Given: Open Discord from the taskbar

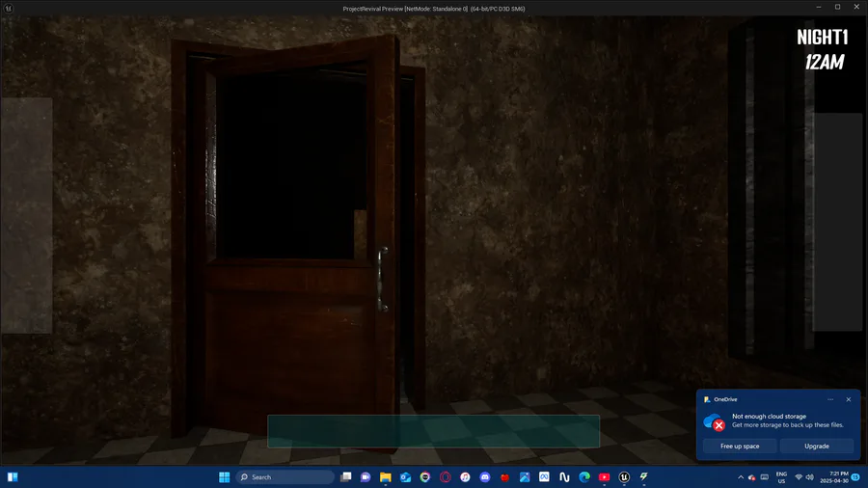Looking at the screenshot, I should [485, 477].
